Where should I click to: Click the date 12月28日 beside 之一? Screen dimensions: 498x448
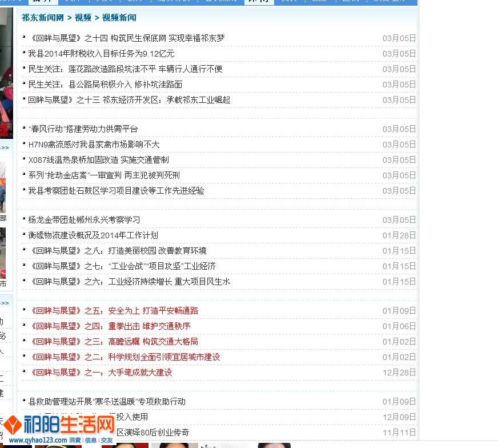pyautogui.click(x=399, y=373)
